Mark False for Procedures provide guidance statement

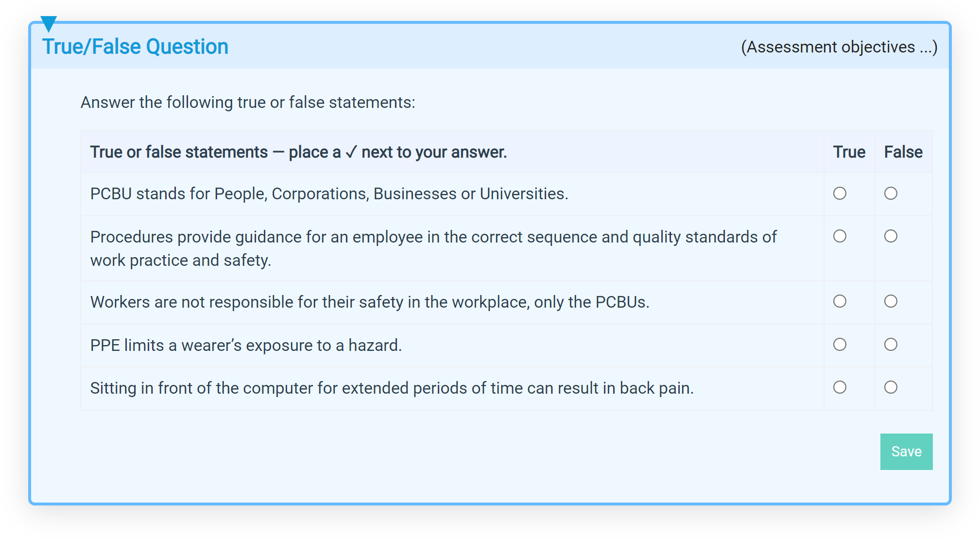point(891,236)
